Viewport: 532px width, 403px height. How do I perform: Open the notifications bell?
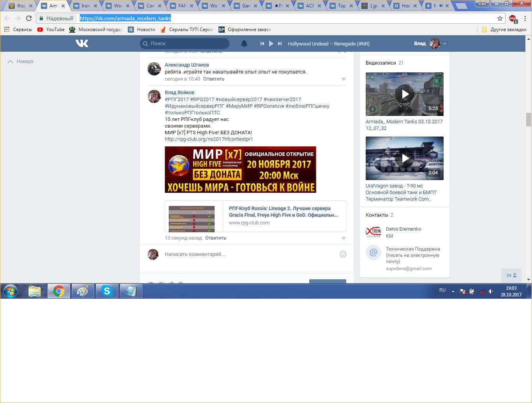(244, 44)
